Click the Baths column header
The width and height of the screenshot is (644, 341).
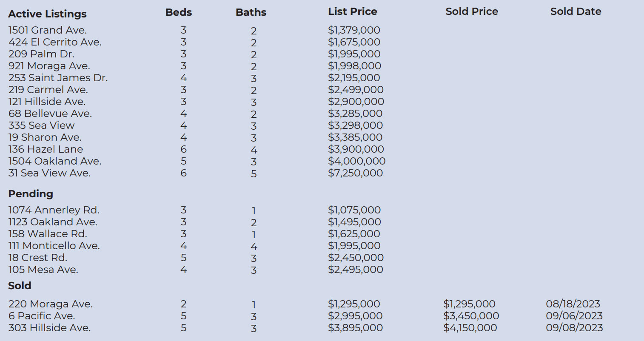(251, 12)
